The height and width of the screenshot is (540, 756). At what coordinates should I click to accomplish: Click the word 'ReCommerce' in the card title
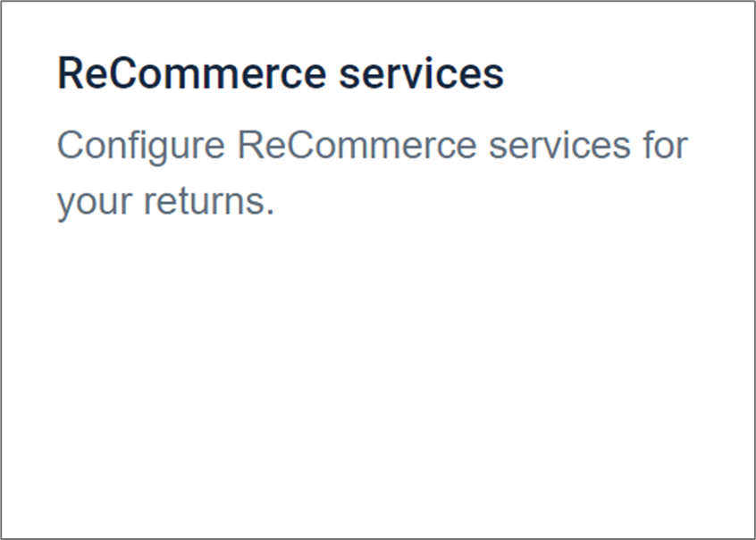click(190, 74)
